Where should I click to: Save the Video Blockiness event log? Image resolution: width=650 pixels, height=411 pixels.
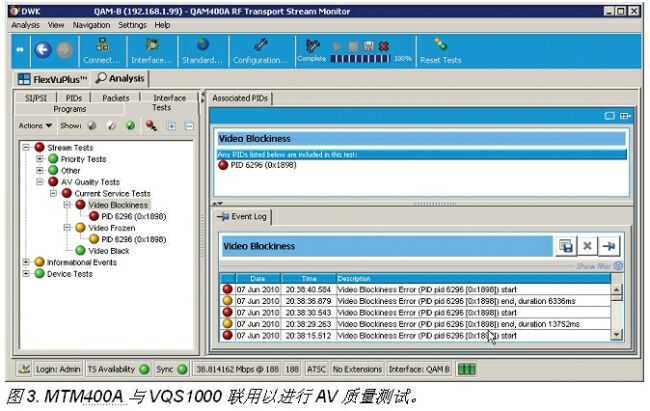pyautogui.click(x=566, y=246)
